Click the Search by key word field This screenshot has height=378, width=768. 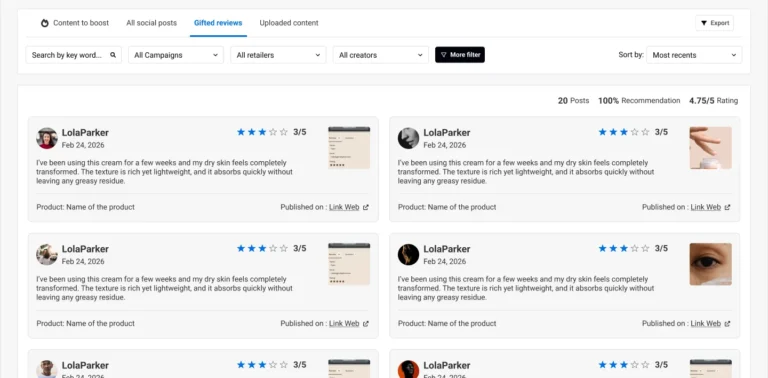73,55
